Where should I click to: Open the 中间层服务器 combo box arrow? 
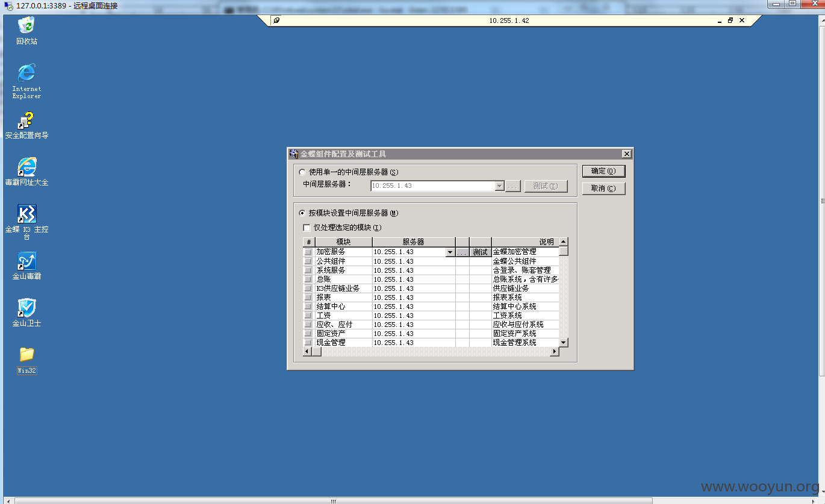click(499, 186)
